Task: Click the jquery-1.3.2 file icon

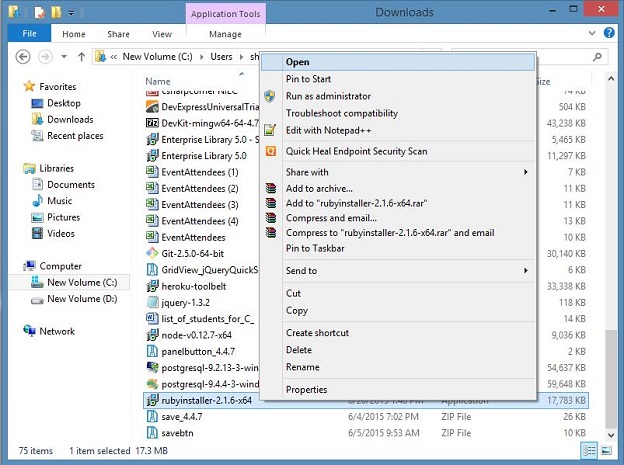Action: pos(152,302)
